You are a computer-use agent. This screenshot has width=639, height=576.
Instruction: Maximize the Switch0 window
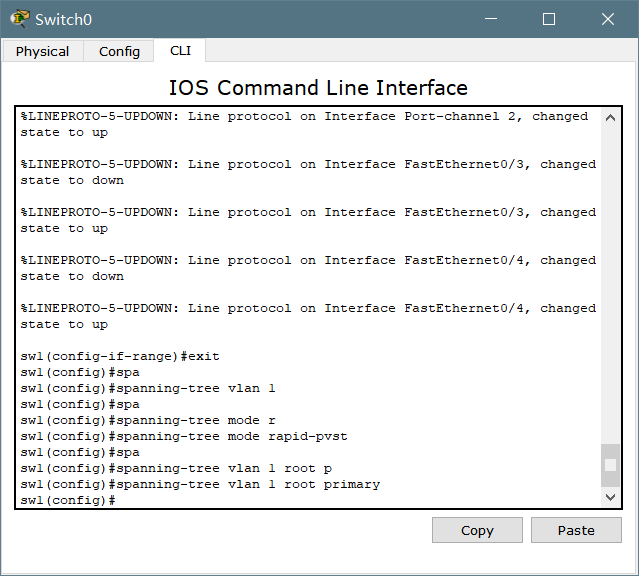[x=549, y=19]
